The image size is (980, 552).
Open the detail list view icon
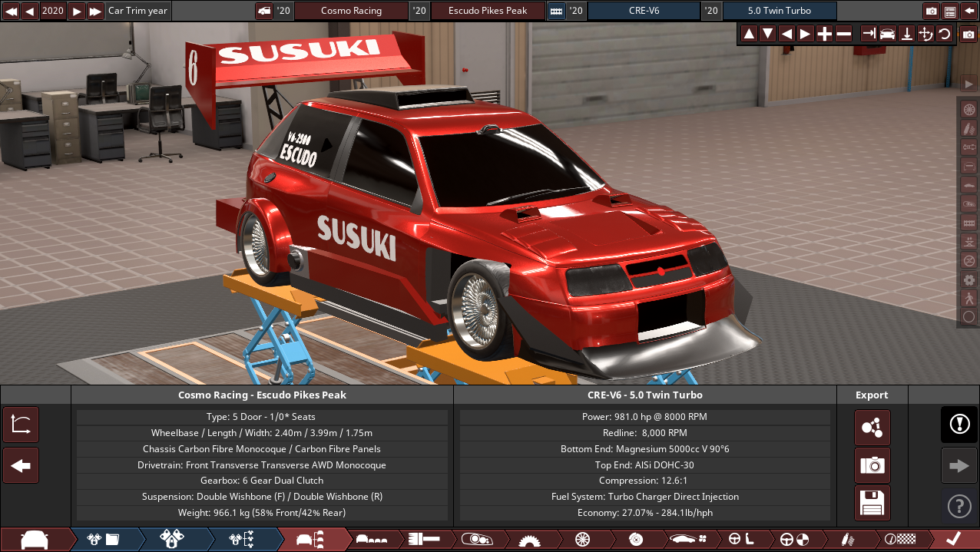(950, 11)
